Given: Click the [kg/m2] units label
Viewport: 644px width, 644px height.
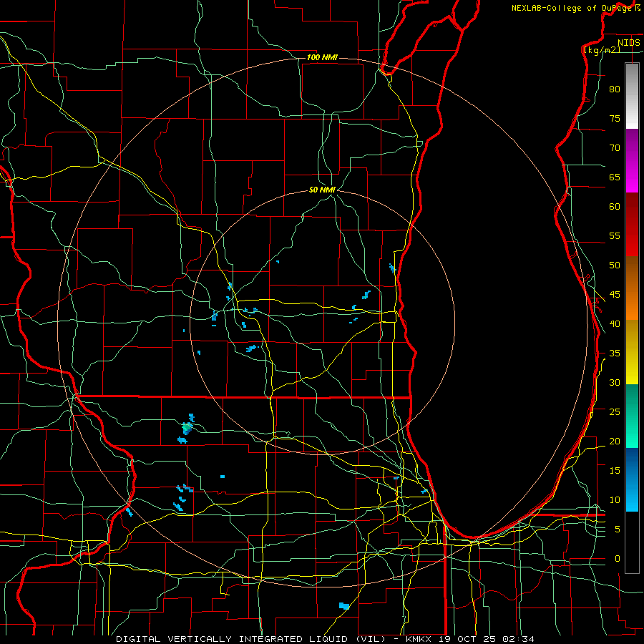Looking at the screenshot, I should tap(602, 49).
